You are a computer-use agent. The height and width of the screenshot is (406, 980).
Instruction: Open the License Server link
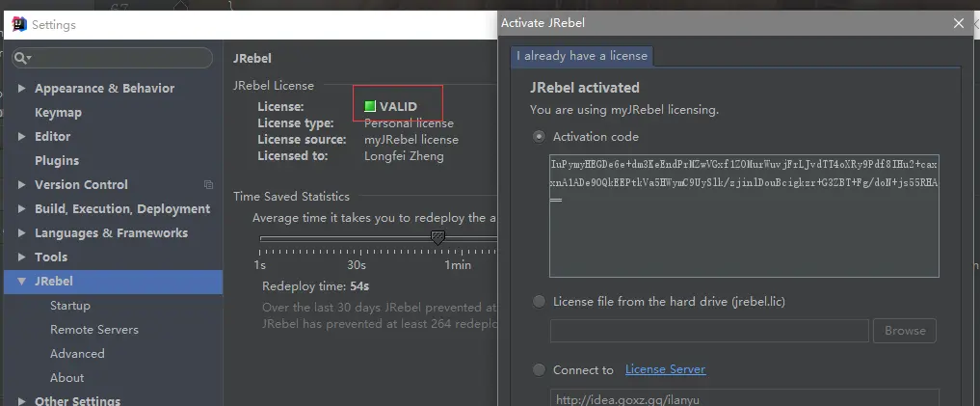(x=665, y=369)
